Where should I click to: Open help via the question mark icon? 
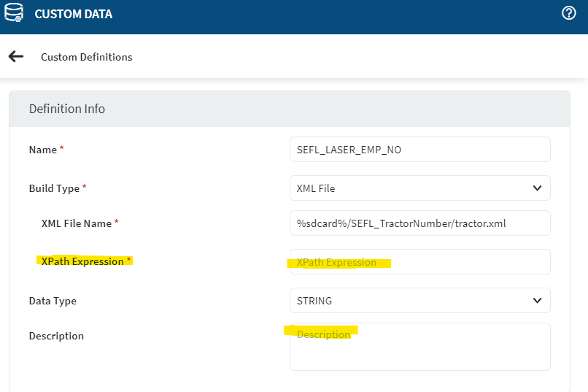click(569, 13)
